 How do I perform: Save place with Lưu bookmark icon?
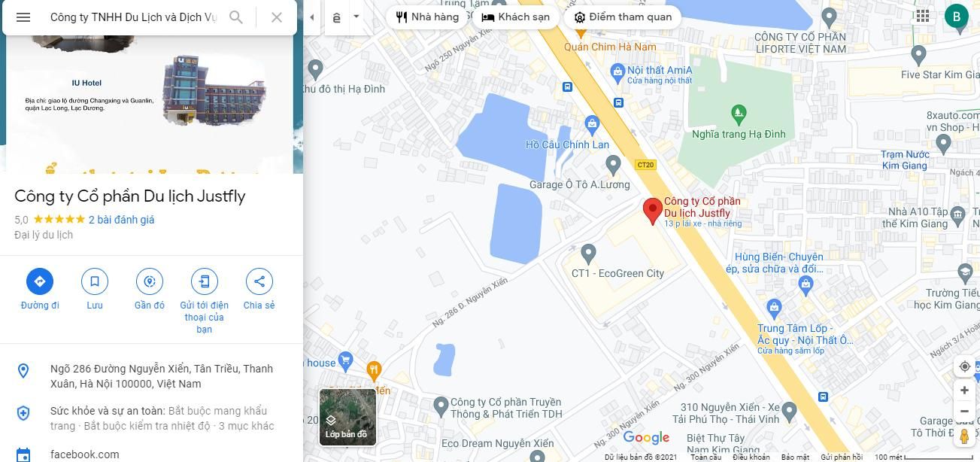(x=95, y=281)
